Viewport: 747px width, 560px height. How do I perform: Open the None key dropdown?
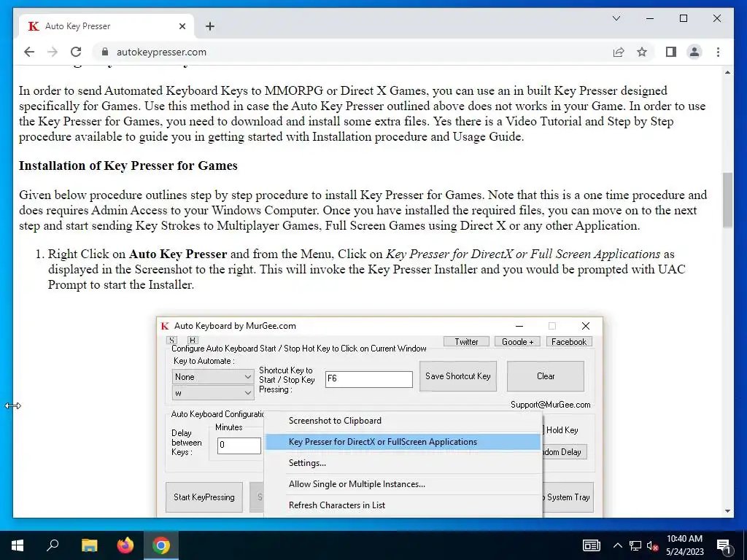(x=212, y=377)
